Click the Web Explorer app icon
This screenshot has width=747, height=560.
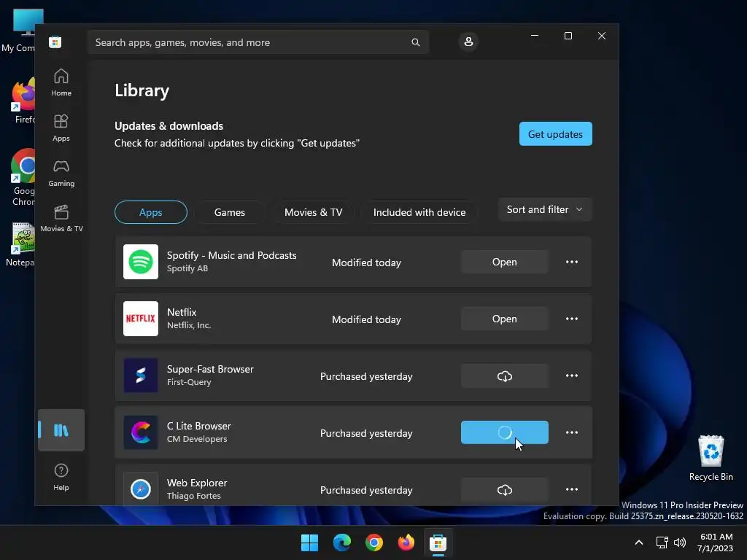coord(141,489)
